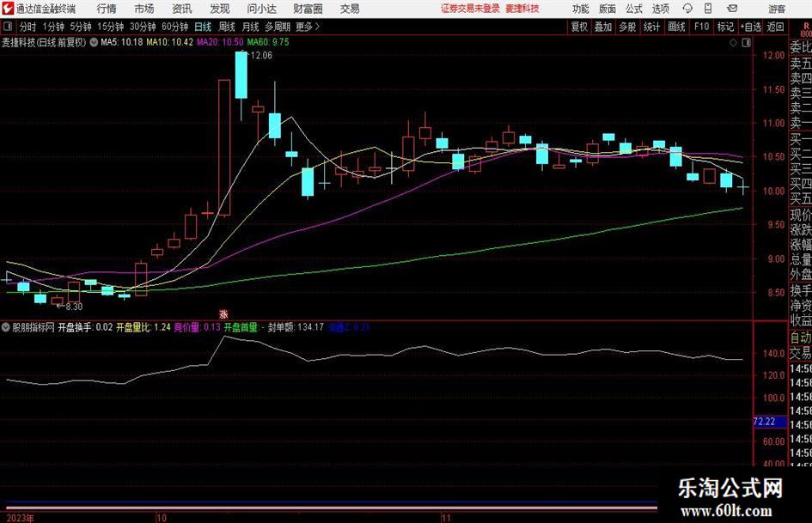Viewport: 812px width, 523px height.
Task: Click the red 麦捷科技 stock name link
Action: tap(522, 9)
